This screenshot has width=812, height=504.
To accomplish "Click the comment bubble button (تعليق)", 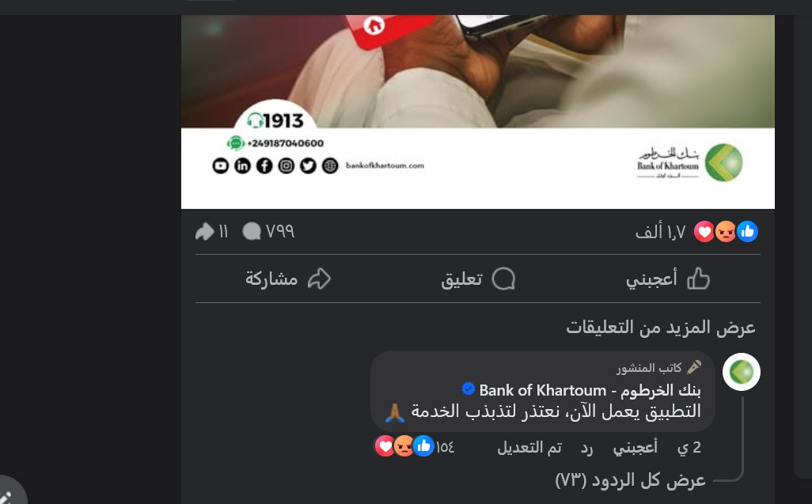I will (x=477, y=279).
